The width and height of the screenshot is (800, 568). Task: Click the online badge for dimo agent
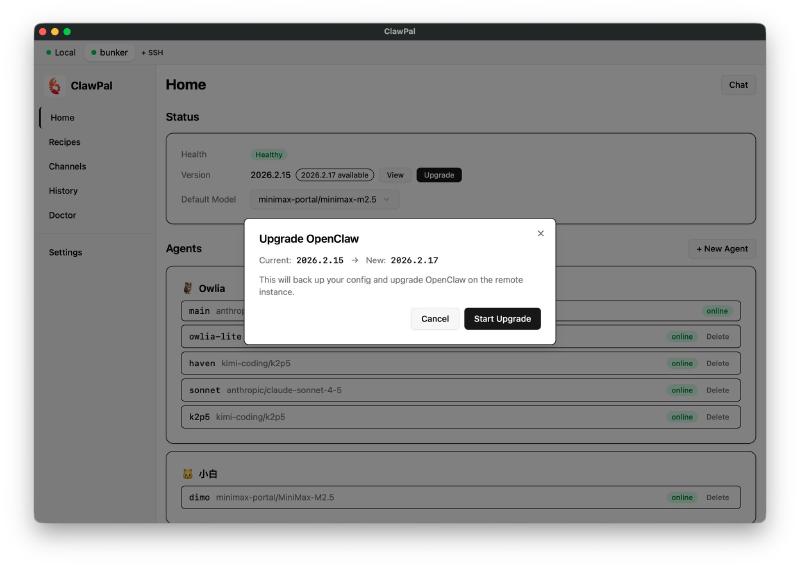point(682,497)
